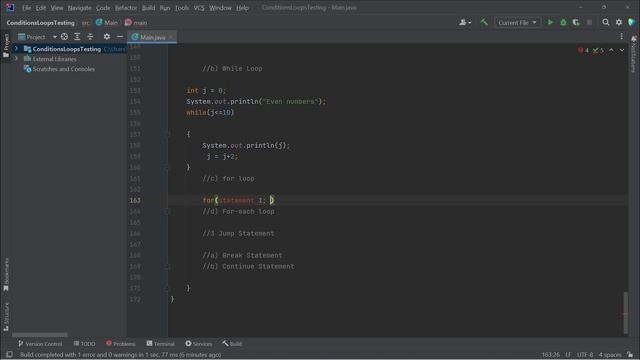Go to next highlighted error arrow
The width and height of the screenshot is (640, 360).
[622, 50]
